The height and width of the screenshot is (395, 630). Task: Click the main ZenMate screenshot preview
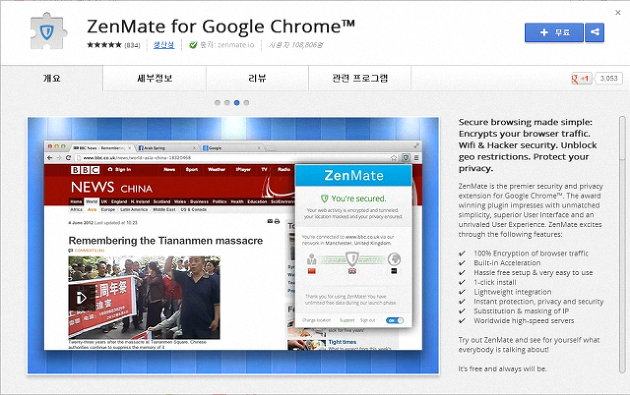coord(233,246)
